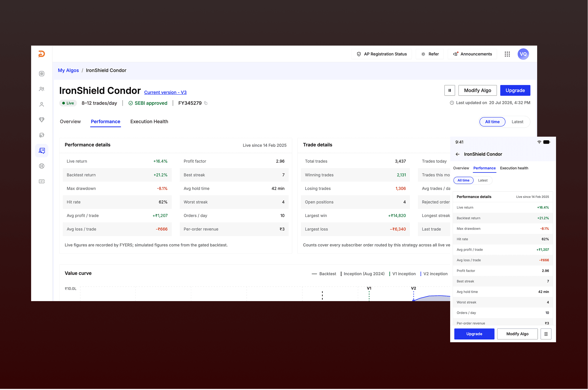
Task: Click the desktop Avg hold time value 42 min
Action: point(278,188)
